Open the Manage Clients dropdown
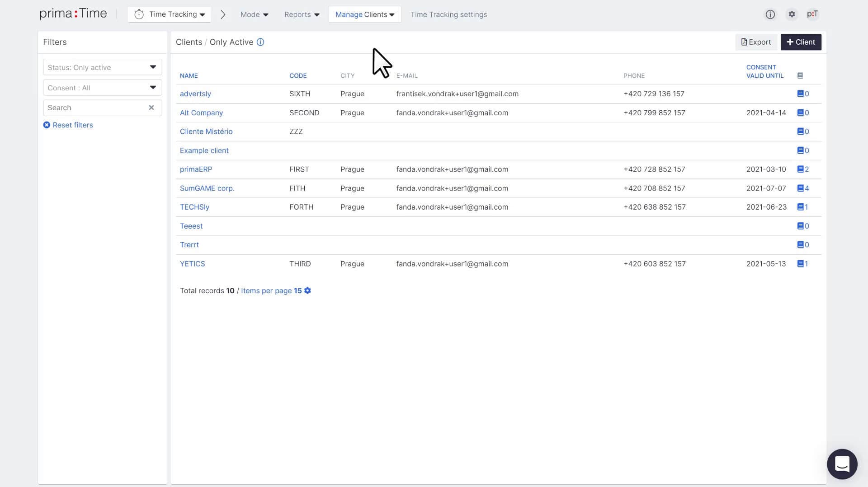Screen dimensions: 868x487 [x=365, y=14]
